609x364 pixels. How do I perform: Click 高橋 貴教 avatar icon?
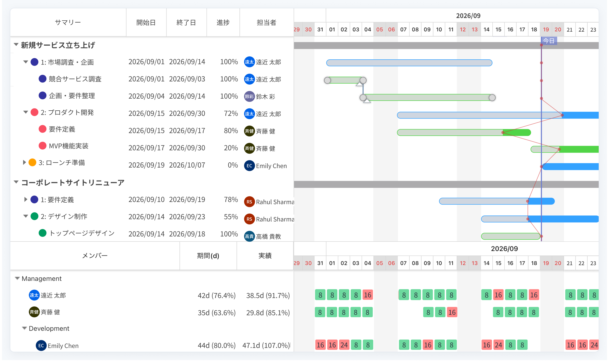pos(249,236)
